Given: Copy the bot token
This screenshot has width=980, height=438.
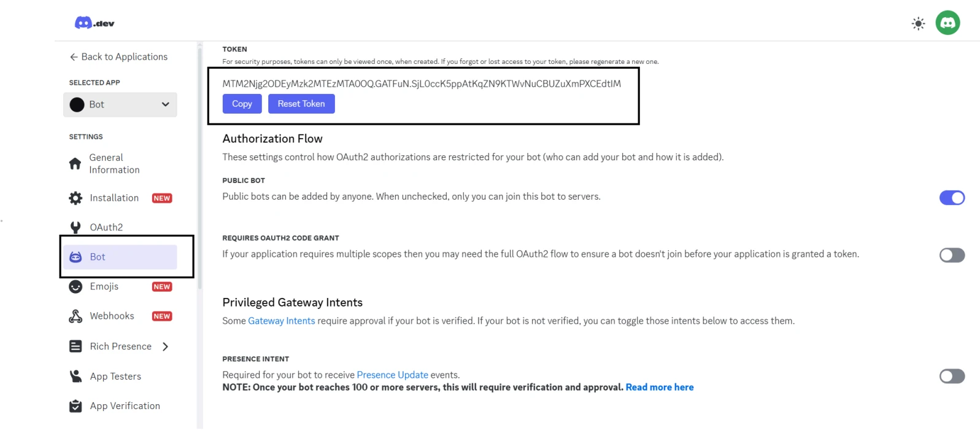Looking at the screenshot, I should tap(242, 104).
